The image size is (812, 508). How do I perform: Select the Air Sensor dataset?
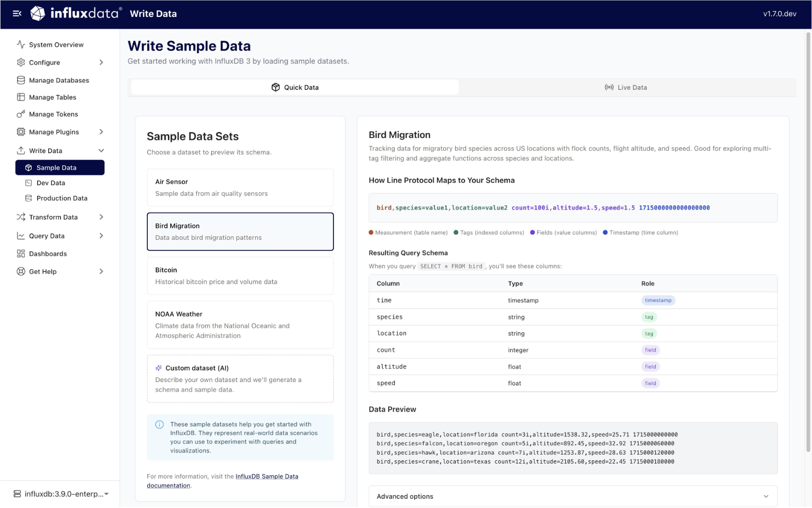click(x=240, y=187)
